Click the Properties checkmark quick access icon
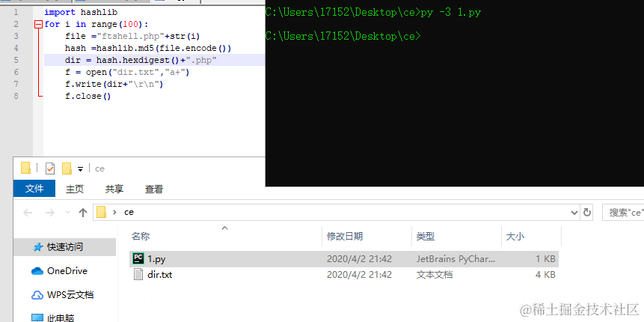 50,168
